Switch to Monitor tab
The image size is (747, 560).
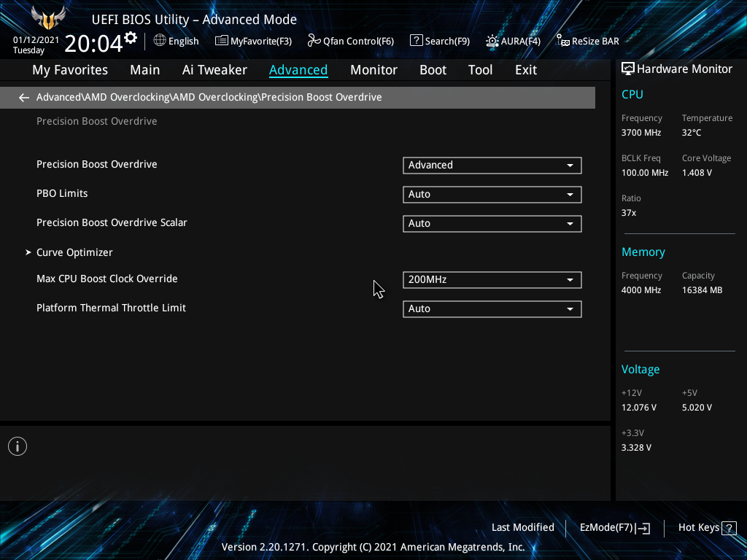coord(373,70)
